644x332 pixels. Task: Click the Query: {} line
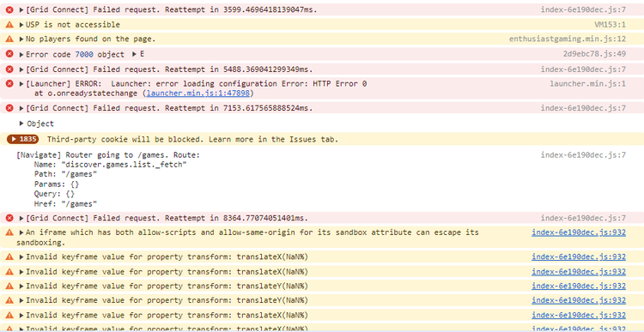click(x=55, y=194)
